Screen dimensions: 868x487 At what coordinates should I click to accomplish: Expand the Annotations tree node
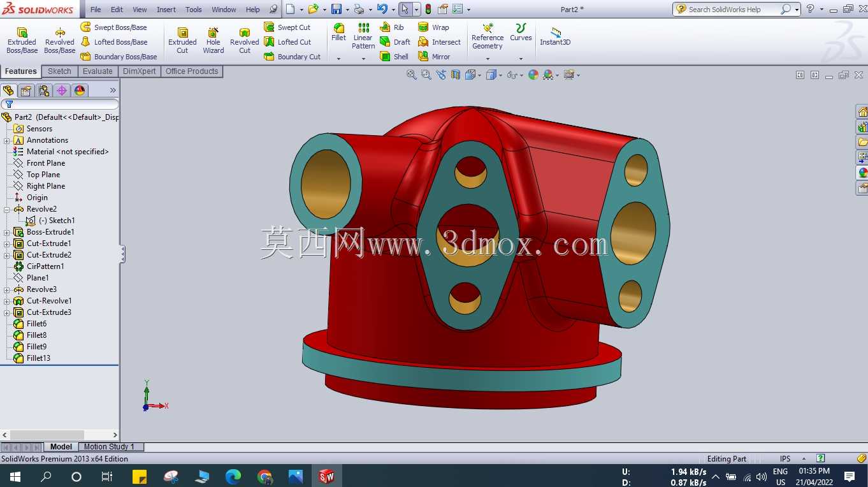tap(6, 140)
